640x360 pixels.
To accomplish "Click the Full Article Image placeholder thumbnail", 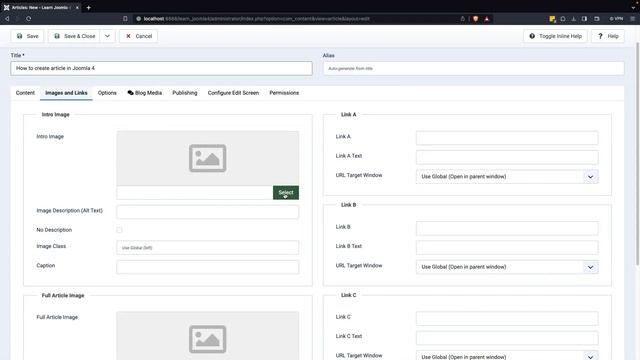I will (208, 336).
